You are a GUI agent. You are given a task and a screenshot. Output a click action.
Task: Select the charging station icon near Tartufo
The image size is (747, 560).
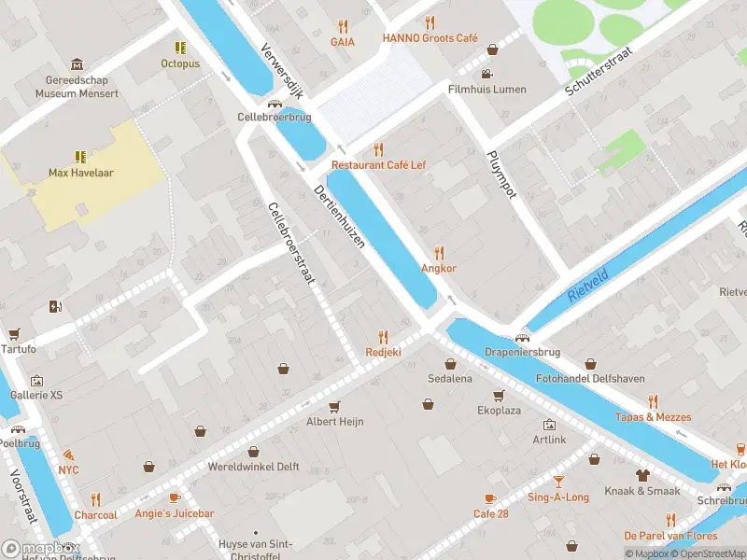tap(55, 306)
